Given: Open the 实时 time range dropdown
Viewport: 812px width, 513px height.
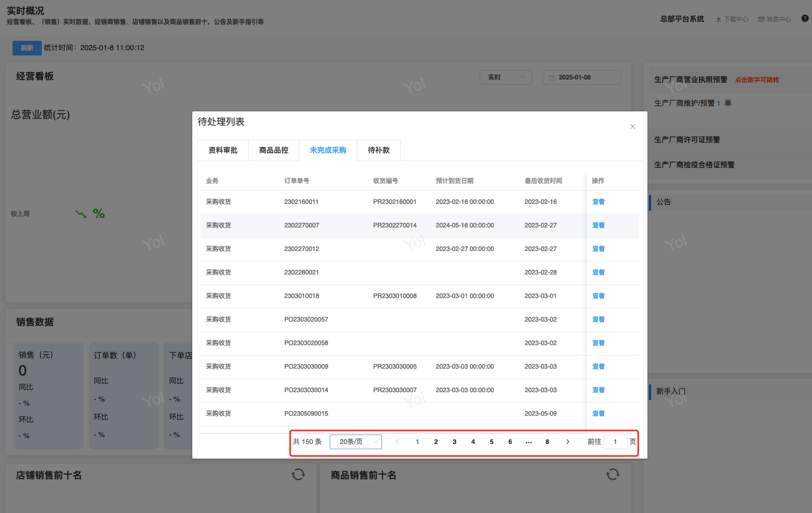Looking at the screenshot, I should point(505,77).
